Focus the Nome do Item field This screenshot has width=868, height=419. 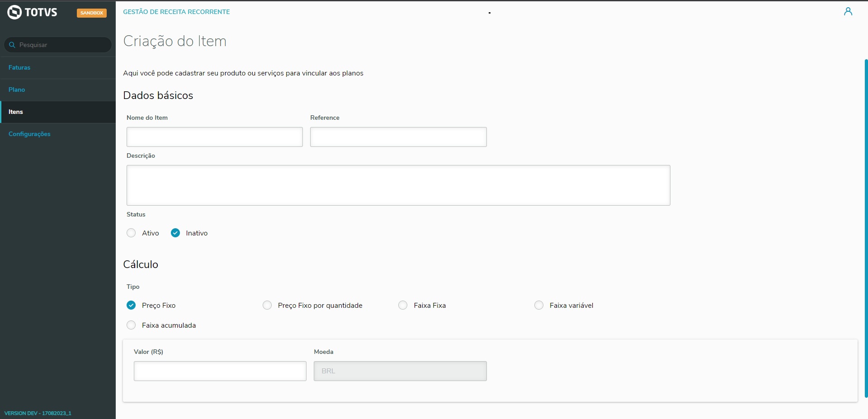pos(214,137)
